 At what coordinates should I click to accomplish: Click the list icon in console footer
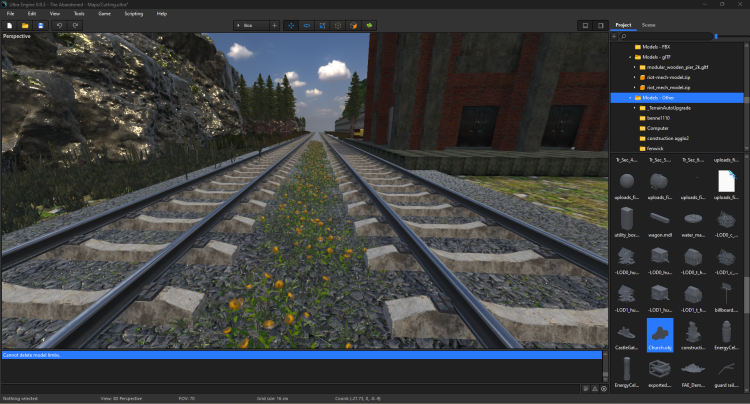(586, 389)
